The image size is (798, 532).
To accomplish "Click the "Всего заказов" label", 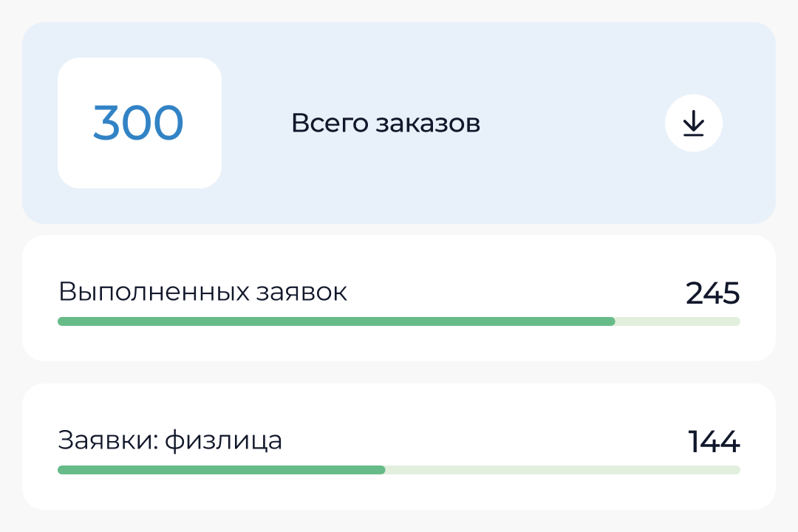I will (386, 123).
